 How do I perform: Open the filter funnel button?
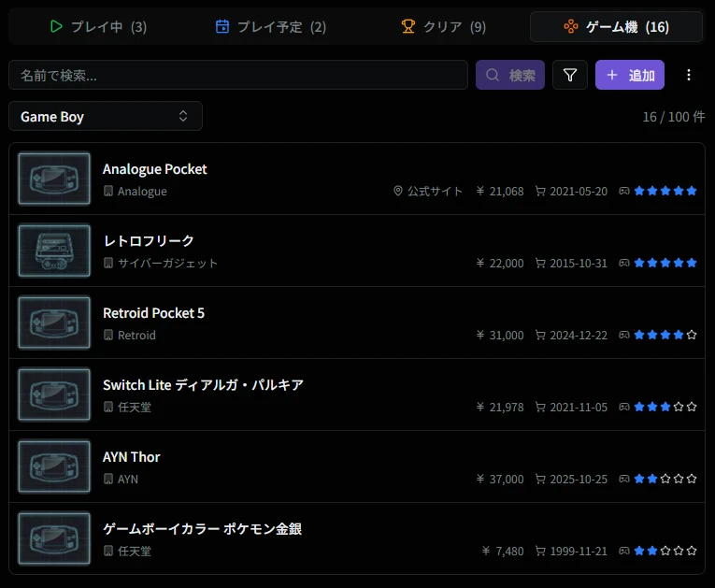pyautogui.click(x=569, y=75)
